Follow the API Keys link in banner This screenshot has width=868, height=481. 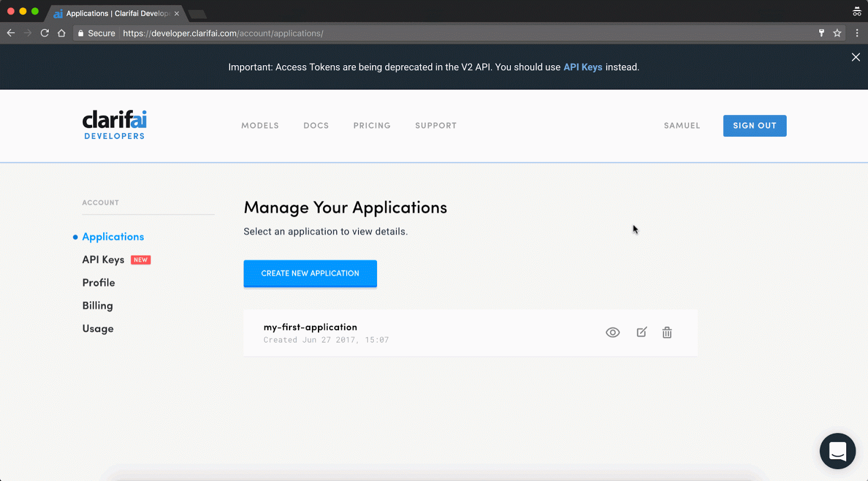(583, 67)
